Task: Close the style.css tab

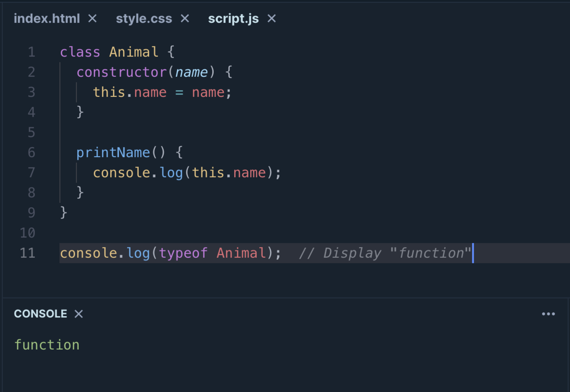Action: pyautogui.click(x=184, y=18)
